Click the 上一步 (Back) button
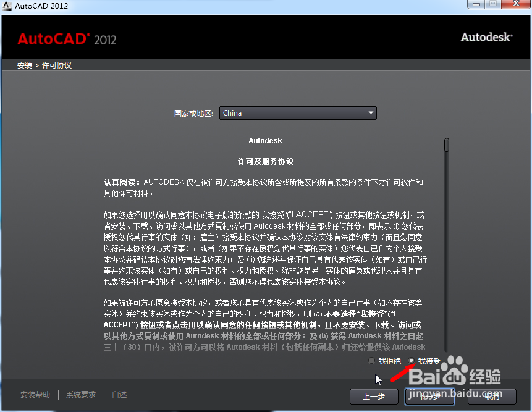Viewport: 532px width, 412px height. point(374,397)
